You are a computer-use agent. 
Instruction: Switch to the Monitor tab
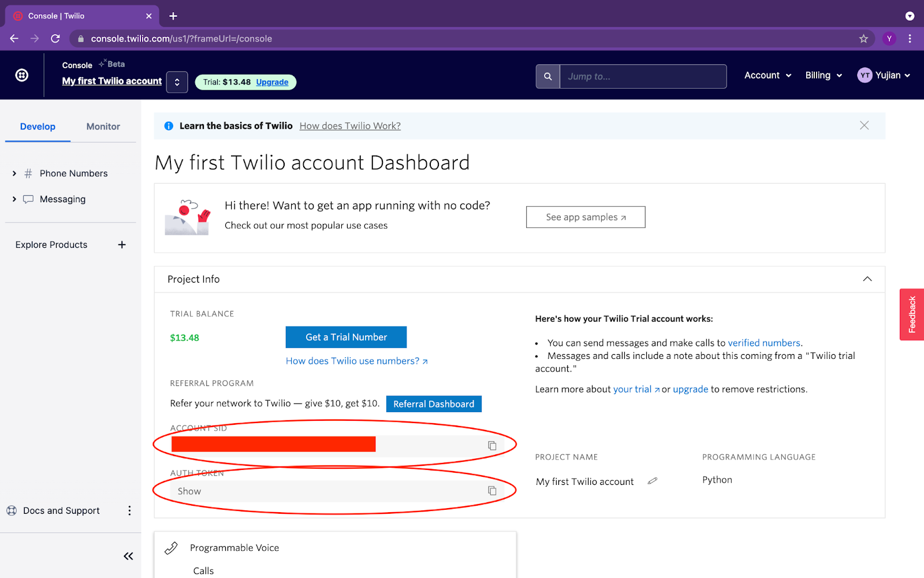point(103,127)
